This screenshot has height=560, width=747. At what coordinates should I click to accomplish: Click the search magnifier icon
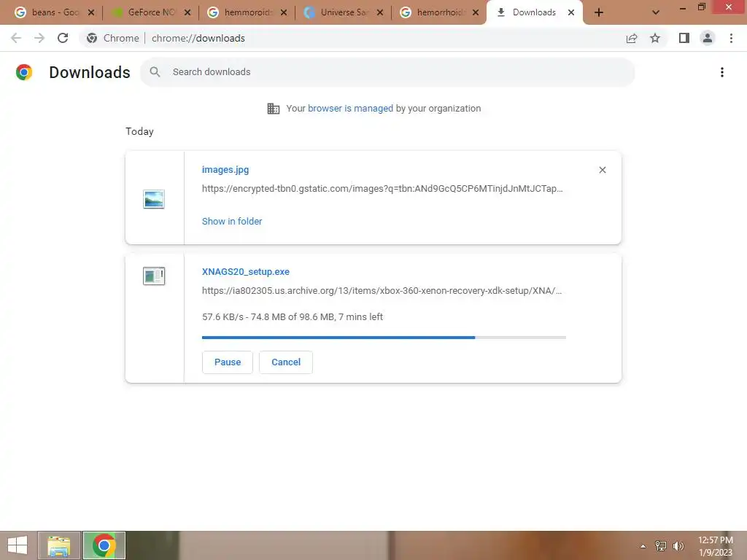point(155,72)
